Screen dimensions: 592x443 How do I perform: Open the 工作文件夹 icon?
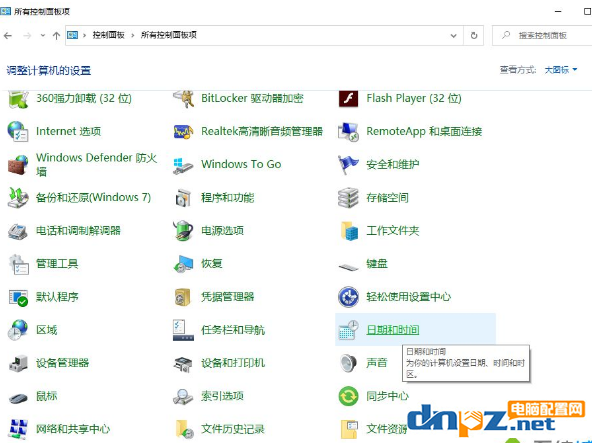coord(349,231)
